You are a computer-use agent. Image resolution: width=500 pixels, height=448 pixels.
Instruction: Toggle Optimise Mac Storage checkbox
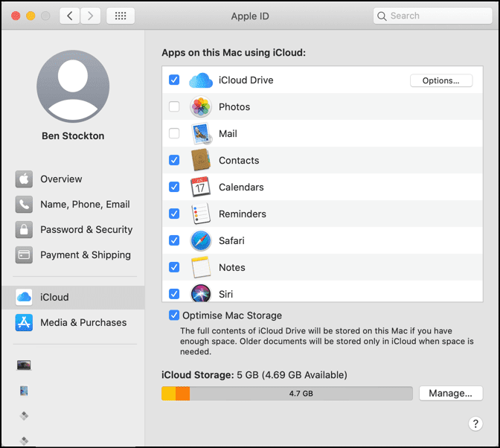pyautogui.click(x=174, y=316)
